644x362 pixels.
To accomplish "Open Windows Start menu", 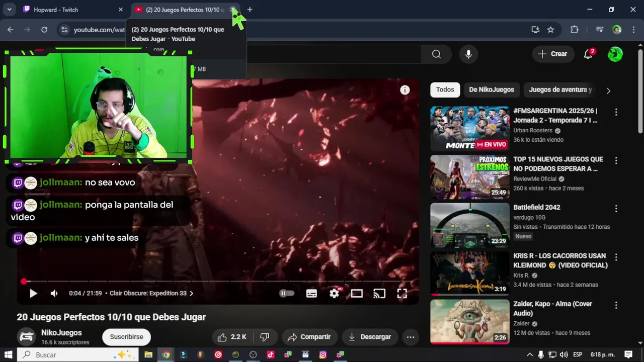I will pos(9,354).
